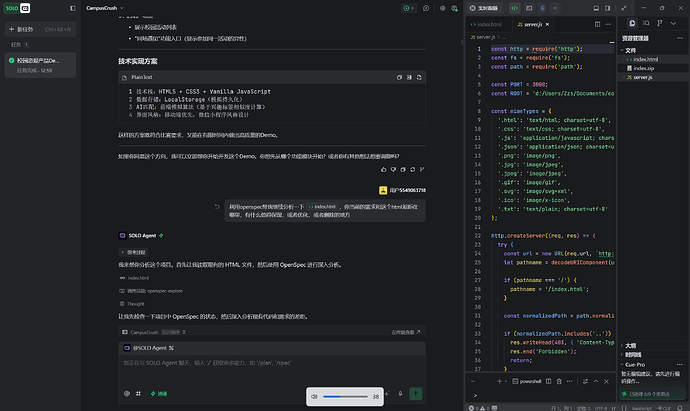Open the Cue-Pro section ellipsis menu

679,364
